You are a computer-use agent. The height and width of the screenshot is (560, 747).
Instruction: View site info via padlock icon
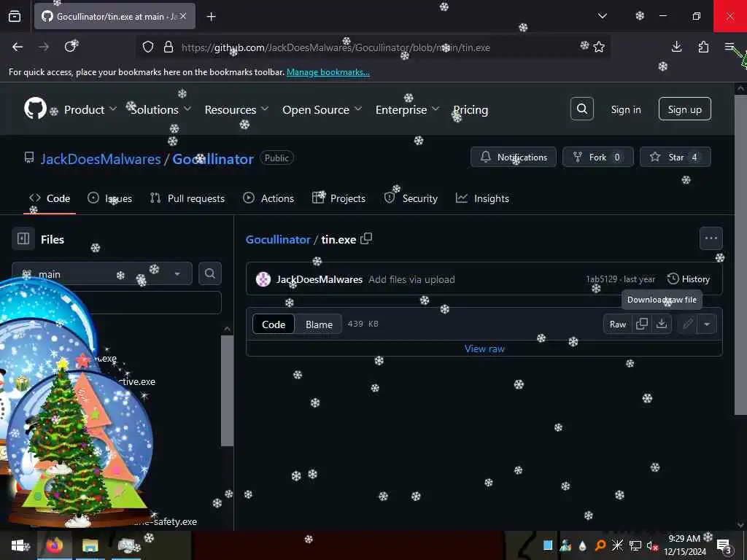pos(169,47)
